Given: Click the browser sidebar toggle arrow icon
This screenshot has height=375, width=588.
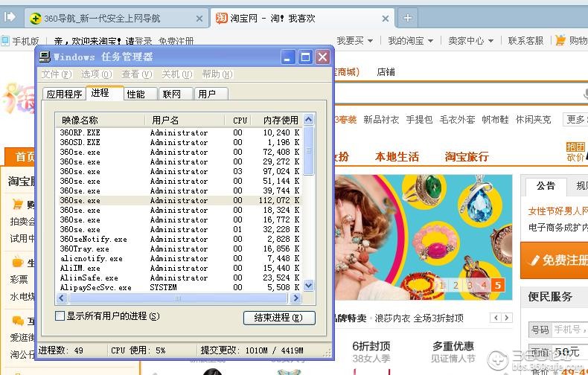Looking at the screenshot, I should (10, 17).
